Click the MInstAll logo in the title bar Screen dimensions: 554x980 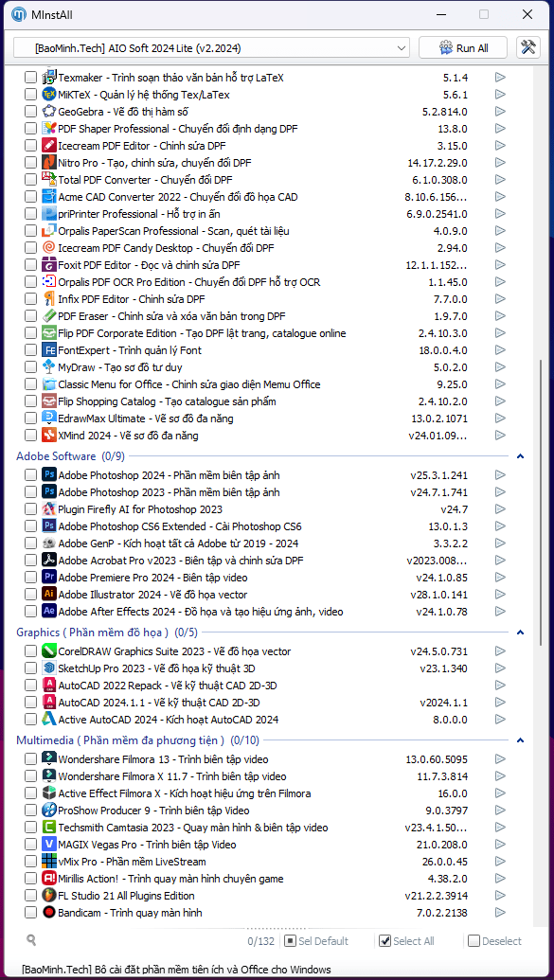pyautogui.click(x=19, y=14)
